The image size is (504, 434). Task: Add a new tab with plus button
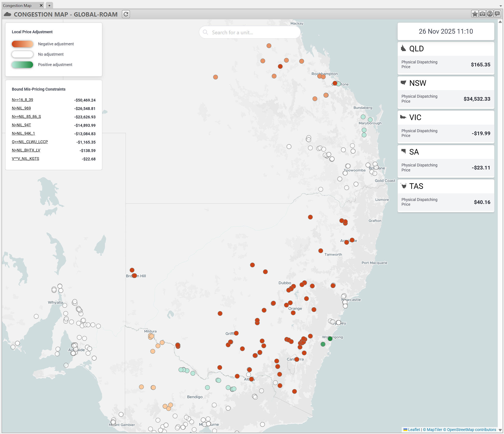point(49,5)
